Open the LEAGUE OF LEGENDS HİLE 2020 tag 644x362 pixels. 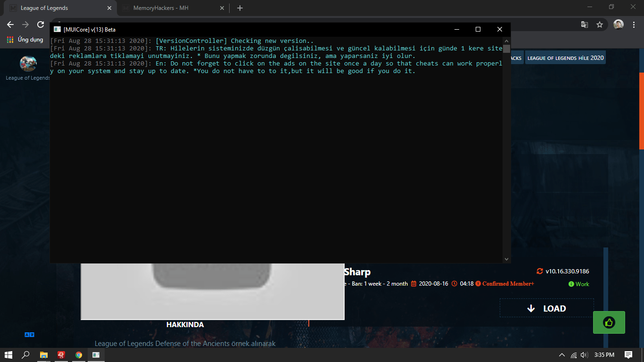[x=565, y=58]
